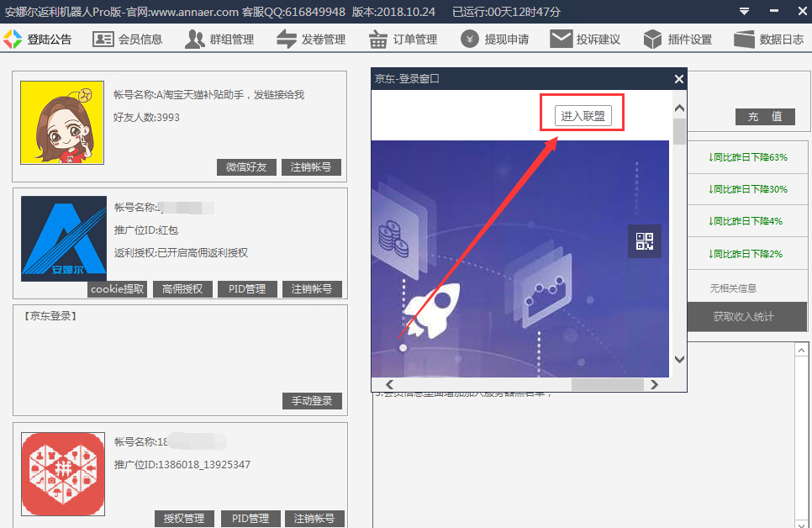
Task: Click the 手动登录 button for 京东
Action: pyautogui.click(x=312, y=401)
